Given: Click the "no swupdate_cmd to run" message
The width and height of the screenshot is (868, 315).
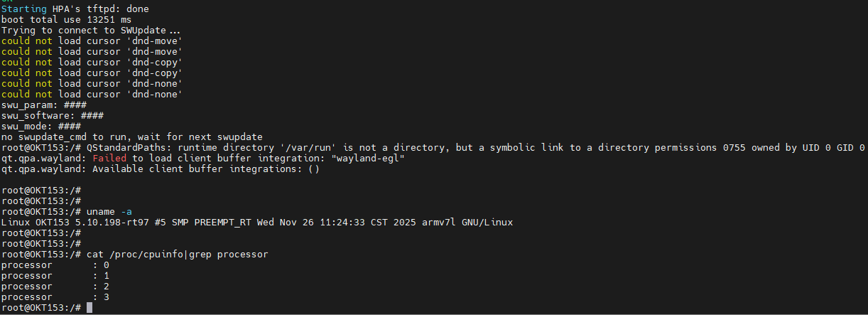Looking at the screenshot, I should [x=131, y=137].
